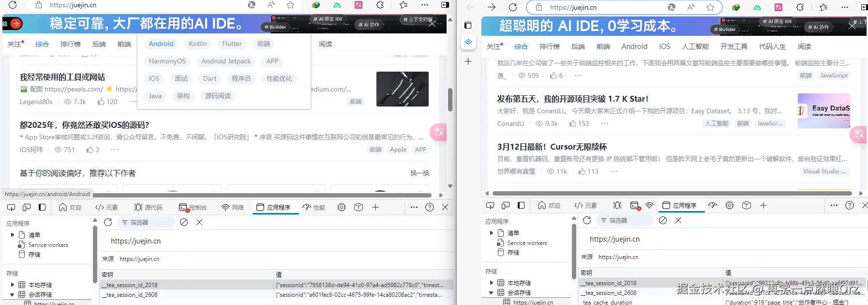Open the console icon in right DevTools

[635, 206]
